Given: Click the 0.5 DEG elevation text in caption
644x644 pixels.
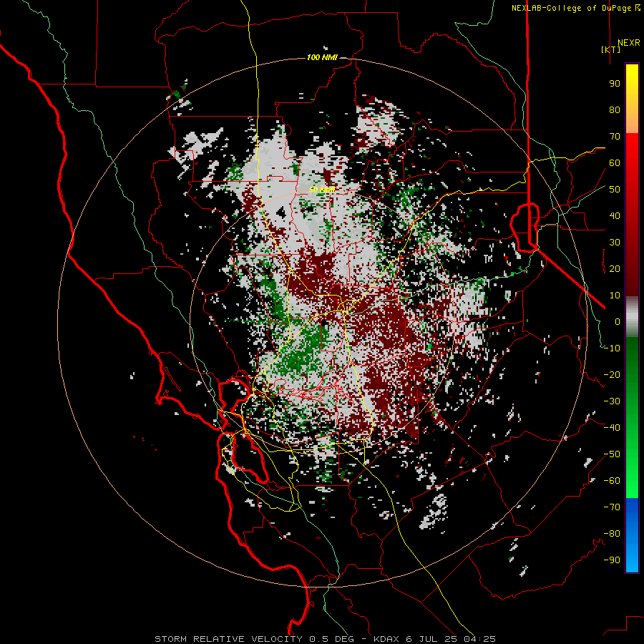Looking at the screenshot, I should pos(331,639).
